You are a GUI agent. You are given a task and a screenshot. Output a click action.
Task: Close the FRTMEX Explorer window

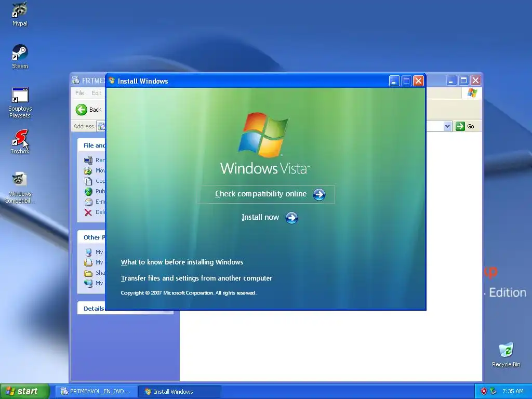coord(476,81)
